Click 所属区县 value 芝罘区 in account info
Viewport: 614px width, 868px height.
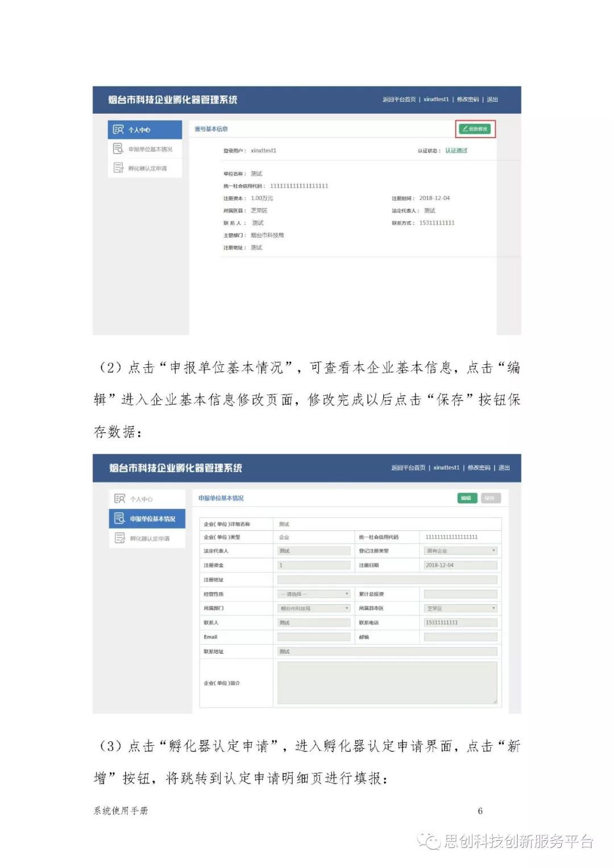pyautogui.click(x=259, y=210)
